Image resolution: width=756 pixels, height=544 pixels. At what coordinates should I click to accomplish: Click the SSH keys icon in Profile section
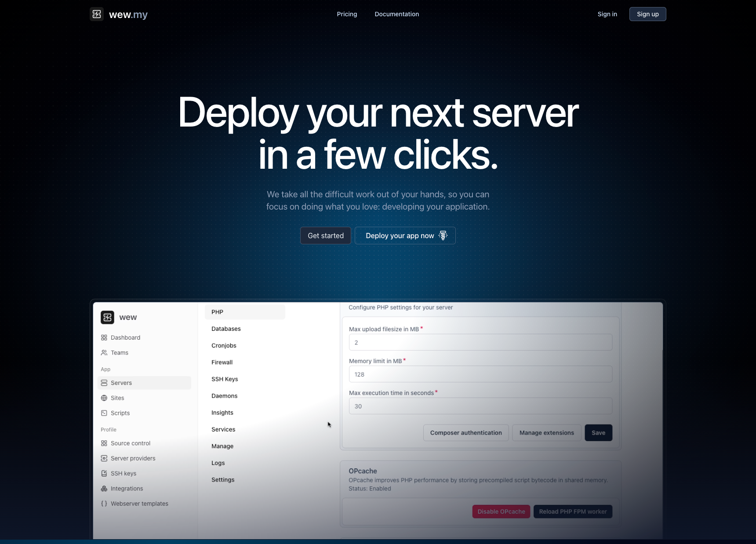(x=104, y=473)
